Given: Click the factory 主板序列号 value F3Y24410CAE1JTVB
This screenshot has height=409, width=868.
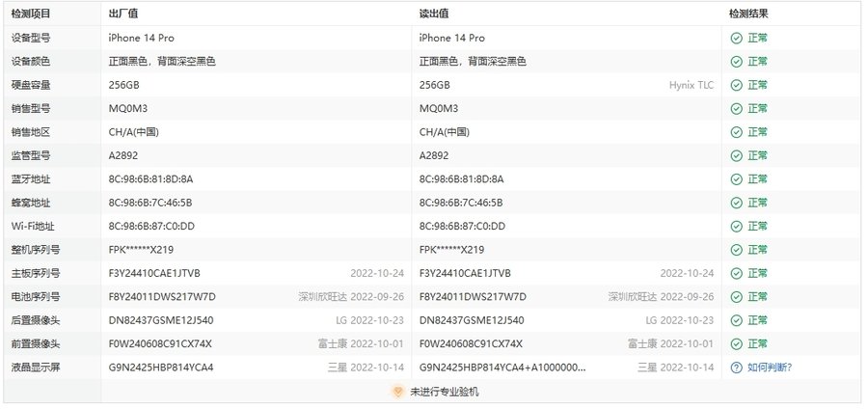Looking at the screenshot, I should 154,273.
